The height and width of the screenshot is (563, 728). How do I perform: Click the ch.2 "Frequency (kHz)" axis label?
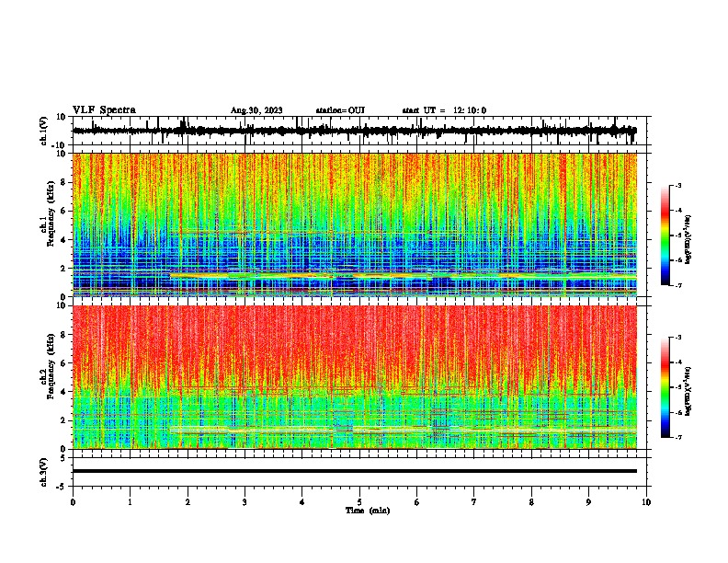(x=51, y=366)
